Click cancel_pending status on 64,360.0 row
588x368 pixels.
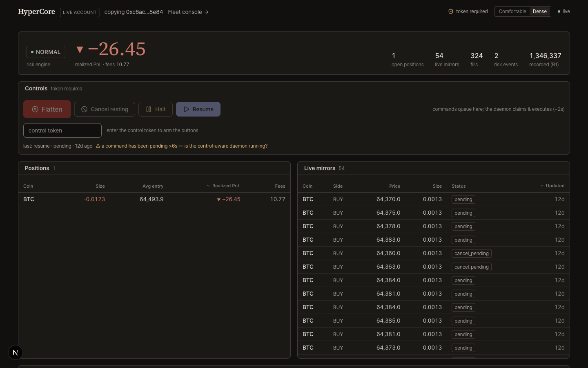pyautogui.click(x=471, y=253)
